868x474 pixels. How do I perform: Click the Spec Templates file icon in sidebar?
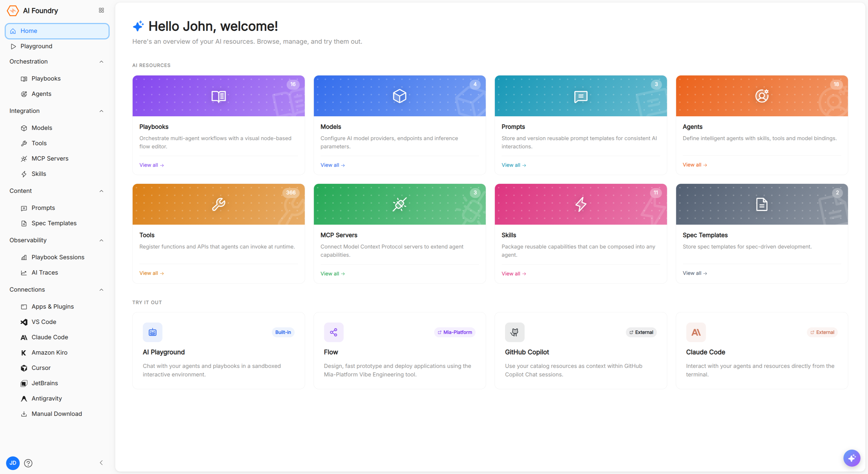(x=24, y=223)
